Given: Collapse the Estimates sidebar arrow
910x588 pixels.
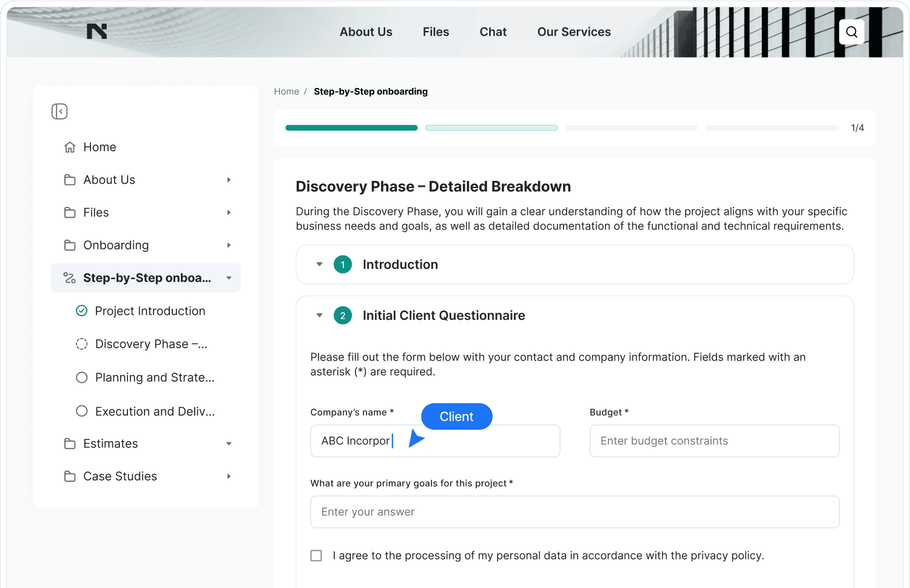Looking at the screenshot, I should (x=229, y=444).
